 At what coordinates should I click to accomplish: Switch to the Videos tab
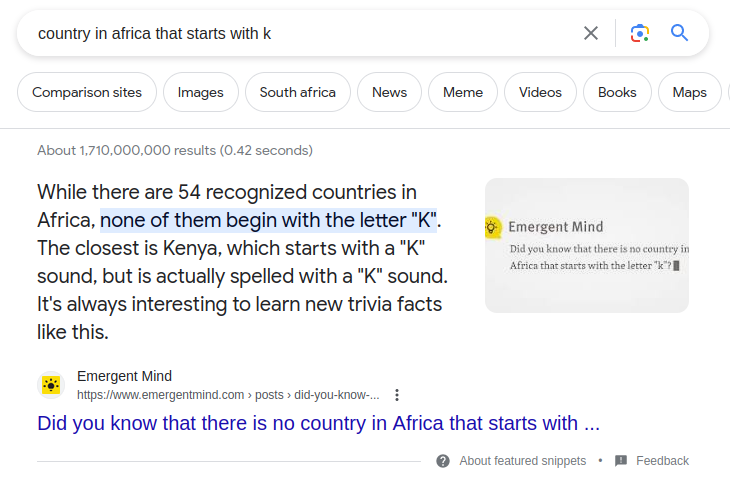[x=540, y=92]
